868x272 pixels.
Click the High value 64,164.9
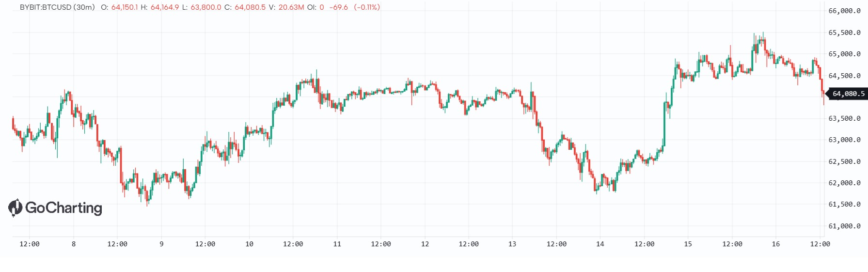coord(165,7)
